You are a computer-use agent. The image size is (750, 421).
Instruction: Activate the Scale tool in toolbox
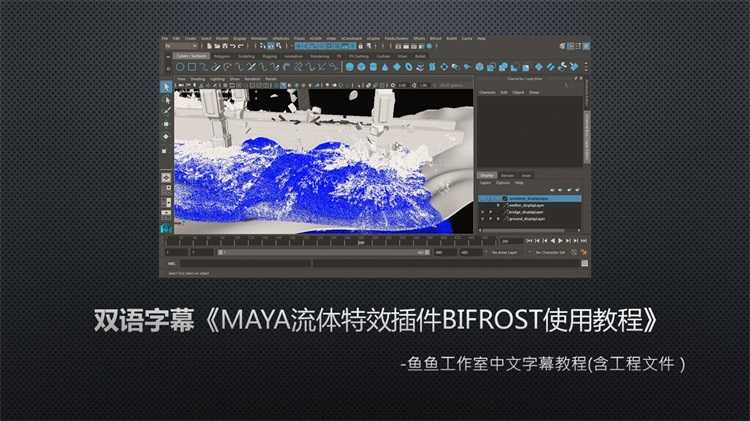pyautogui.click(x=166, y=150)
